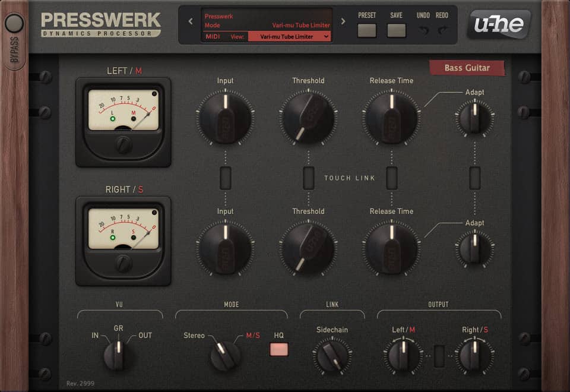Image resolution: width=570 pixels, height=392 pixels.
Task: Go to previous preset with left arrow
Action: point(191,21)
